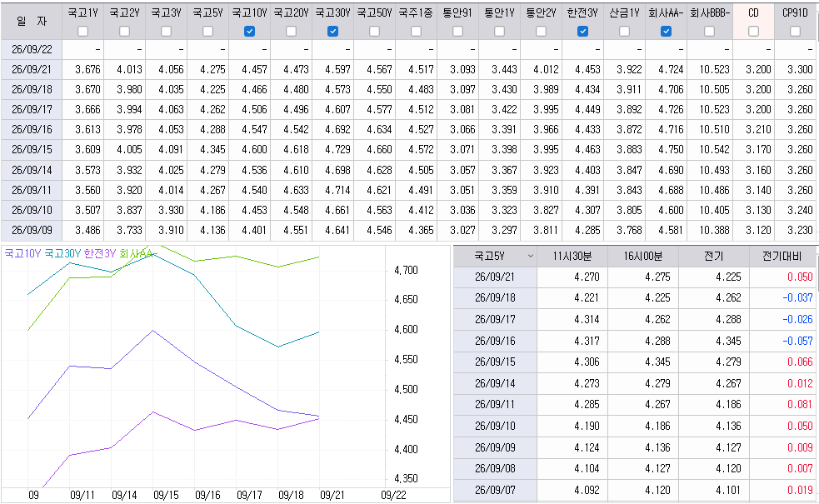The width and height of the screenshot is (819, 504).
Task: Disable the 국고30Y series checkbox
Action: pos(332,32)
